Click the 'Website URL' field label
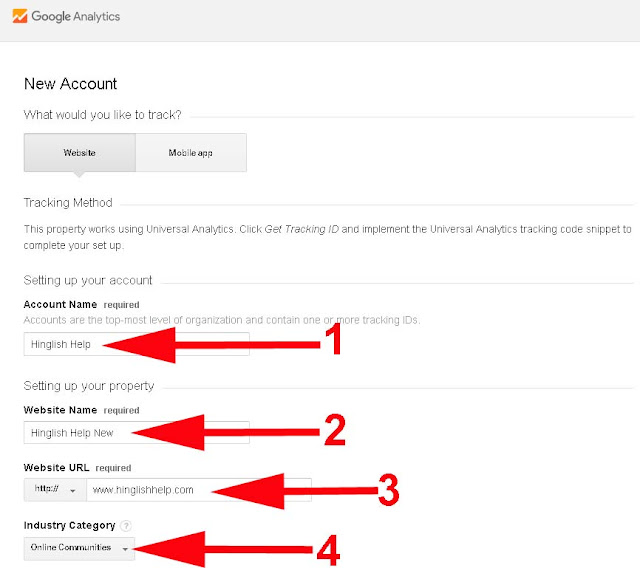The height and width of the screenshot is (568, 640). pyautogui.click(x=56, y=468)
